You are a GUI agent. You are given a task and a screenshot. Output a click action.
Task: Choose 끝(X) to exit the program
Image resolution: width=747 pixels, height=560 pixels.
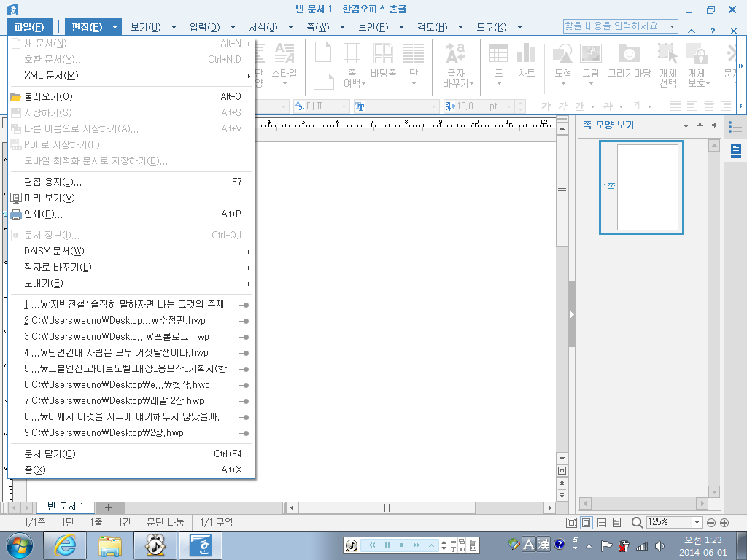(x=132, y=470)
